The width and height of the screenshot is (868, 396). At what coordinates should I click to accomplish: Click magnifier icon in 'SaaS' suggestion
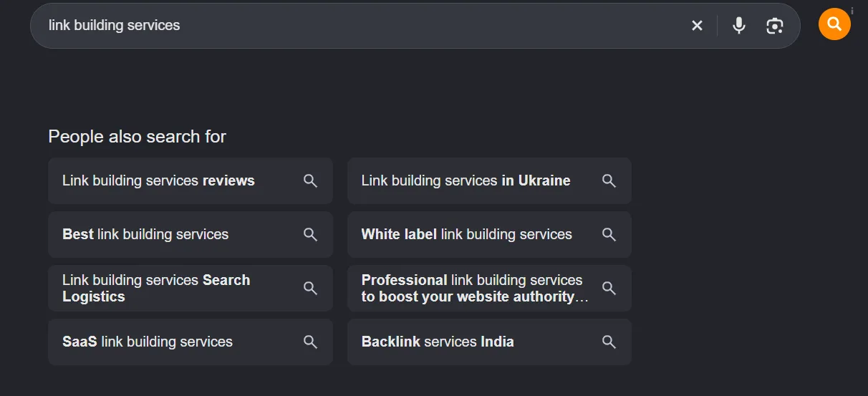[x=310, y=342]
